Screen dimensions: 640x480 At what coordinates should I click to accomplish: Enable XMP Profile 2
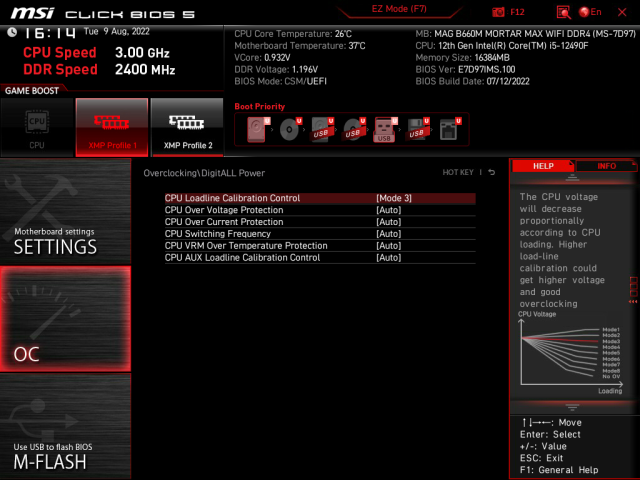coord(188,127)
